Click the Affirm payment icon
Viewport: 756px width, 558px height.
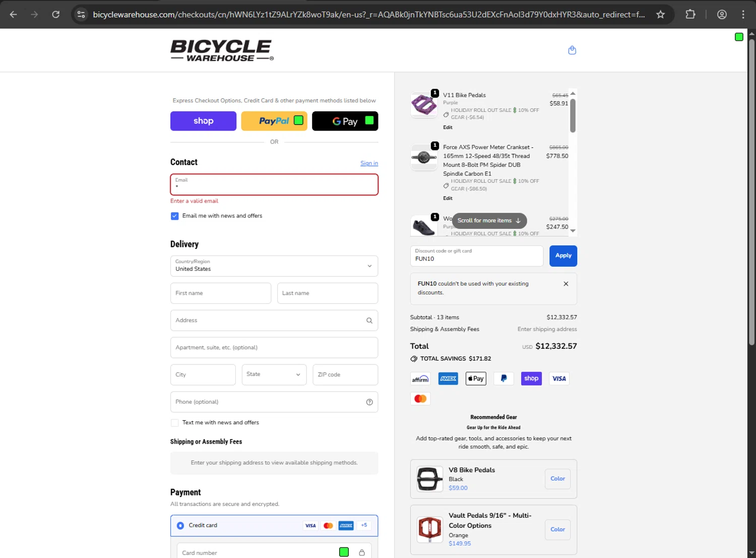click(420, 379)
